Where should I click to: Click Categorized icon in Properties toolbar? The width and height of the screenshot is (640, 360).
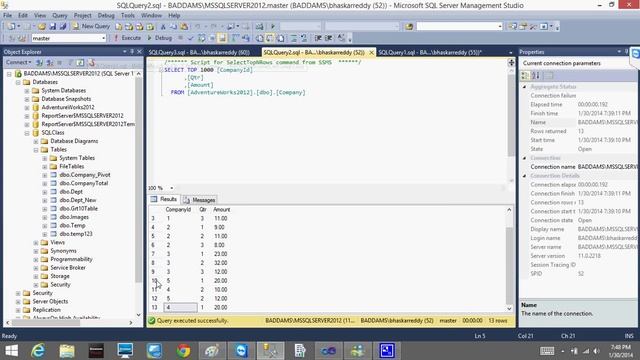(525, 75)
